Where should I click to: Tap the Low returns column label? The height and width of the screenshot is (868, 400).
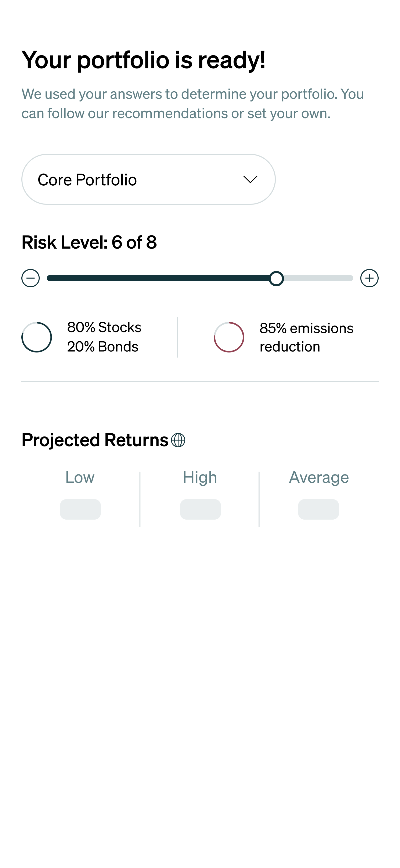click(x=80, y=477)
